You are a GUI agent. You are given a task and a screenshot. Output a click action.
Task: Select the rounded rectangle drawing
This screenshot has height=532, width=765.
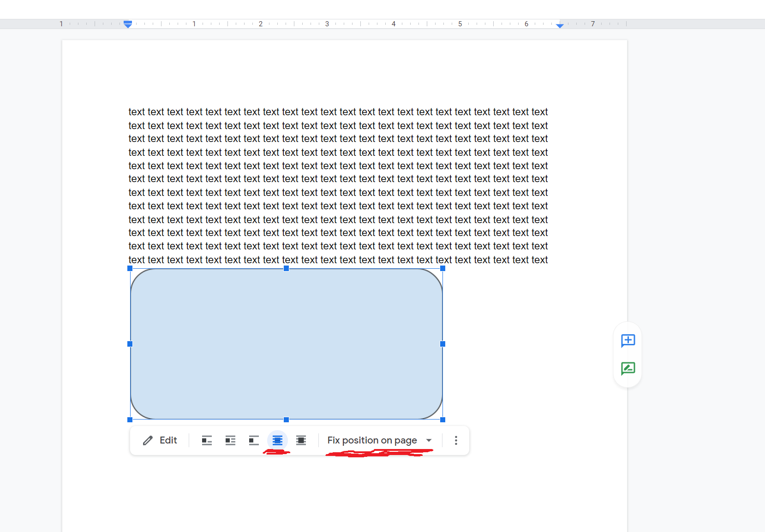(286, 344)
